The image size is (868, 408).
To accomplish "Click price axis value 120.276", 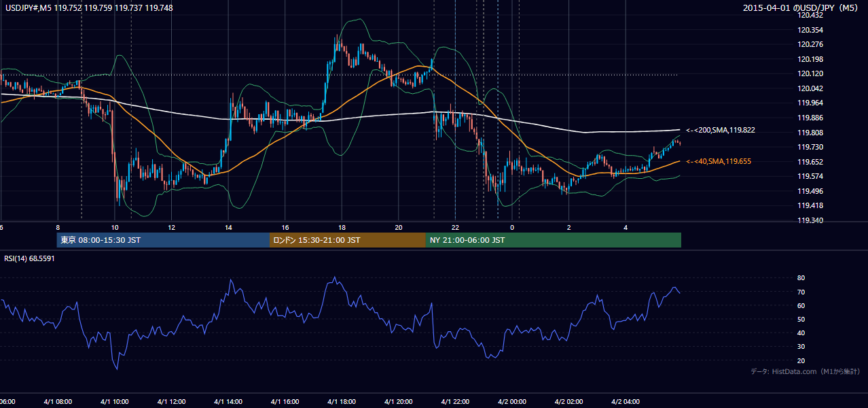I will tap(810, 45).
